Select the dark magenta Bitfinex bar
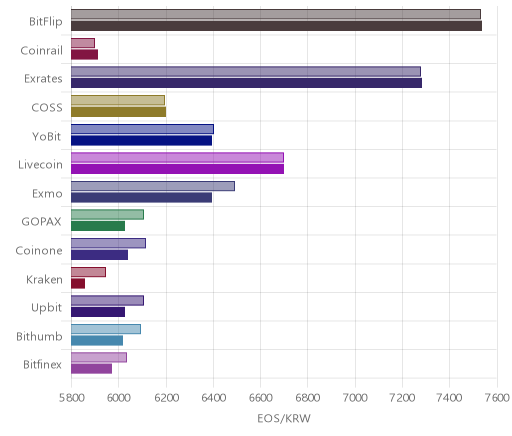This screenshot has width=512, height=436. [91, 369]
